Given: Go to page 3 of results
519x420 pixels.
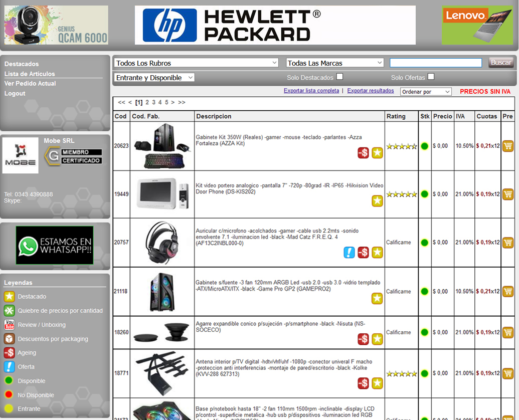Looking at the screenshot, I should click(154, 102).
